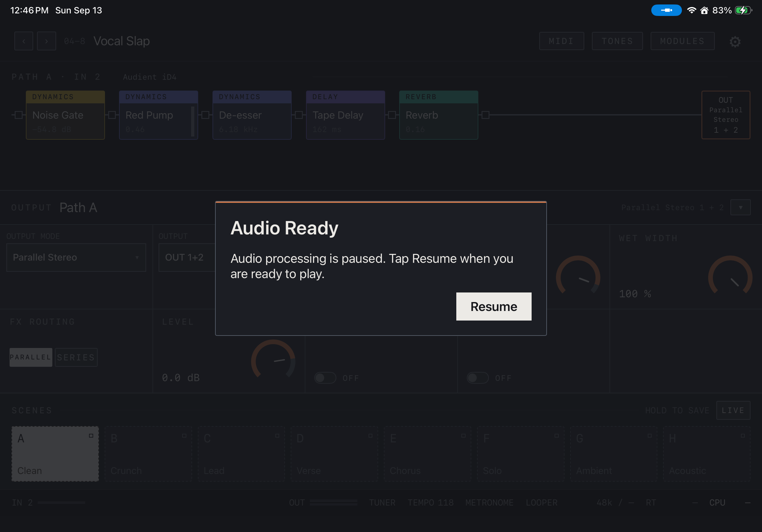This screenshot has width=762, height=532.
Task: Adjust the Level knob
Action: (x=273, y=360)
